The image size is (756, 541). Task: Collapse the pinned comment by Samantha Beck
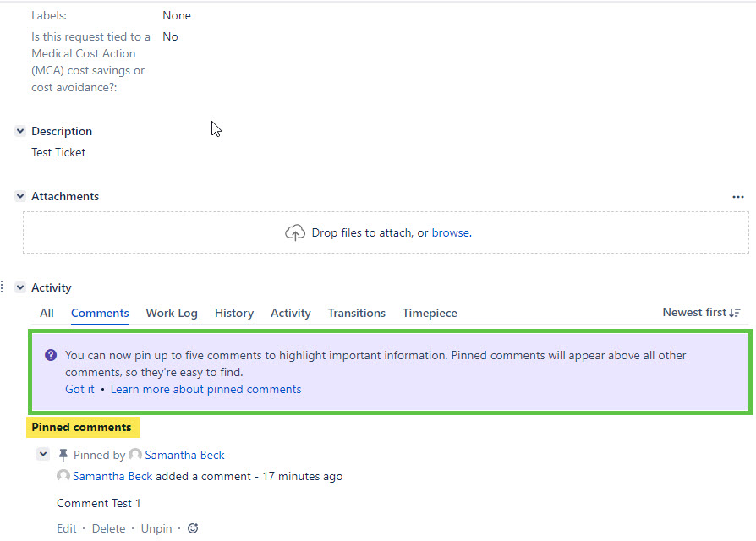point(43,454)
